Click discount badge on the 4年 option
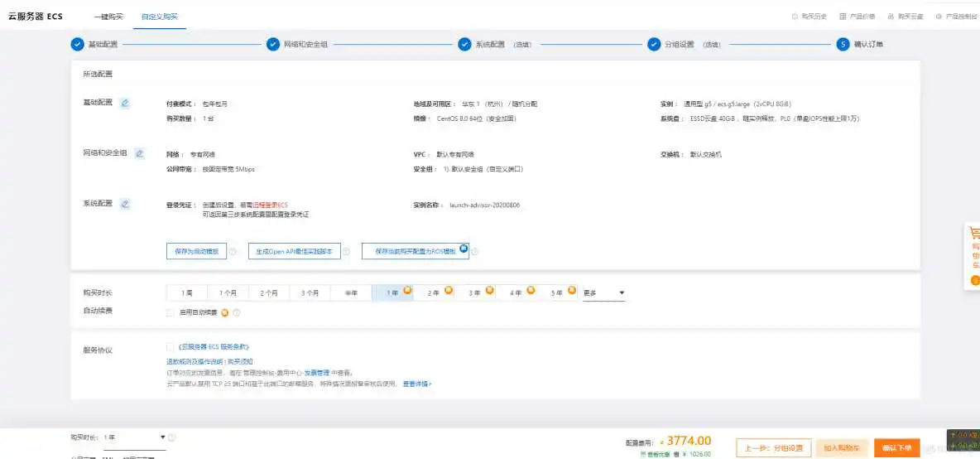The width and height of the screenshot is (980, 459). pos(531,289)
